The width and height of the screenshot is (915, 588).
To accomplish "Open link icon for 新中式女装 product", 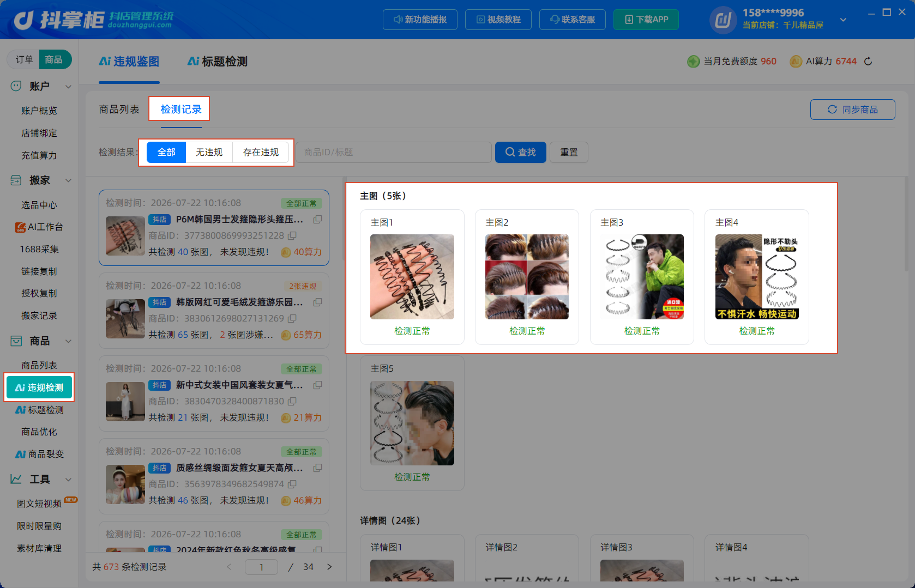I will pyautogui.click(x=317, y=385).
